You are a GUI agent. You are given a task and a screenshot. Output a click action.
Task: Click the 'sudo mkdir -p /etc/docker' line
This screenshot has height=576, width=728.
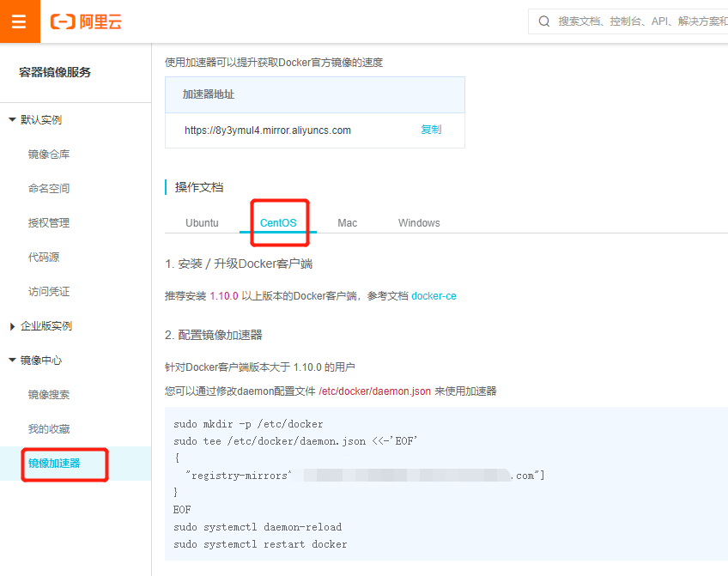(x=248, y=424)
